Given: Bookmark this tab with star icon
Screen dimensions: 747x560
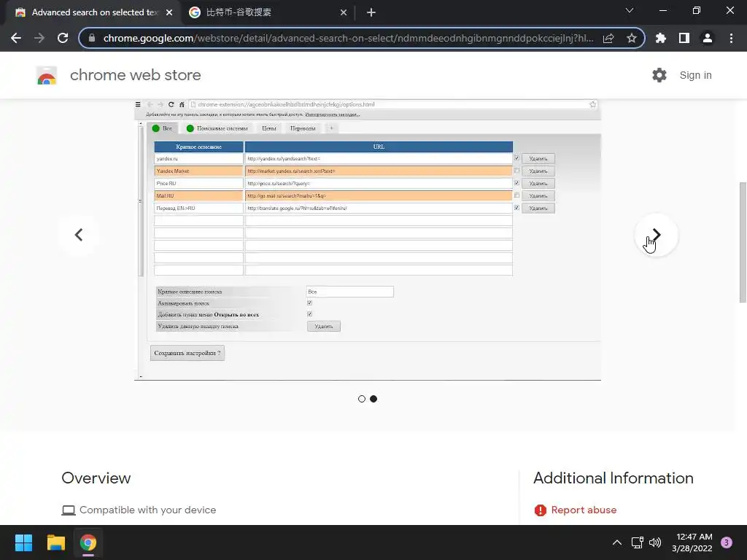Looking at the screenshot, I should (631, 38).
